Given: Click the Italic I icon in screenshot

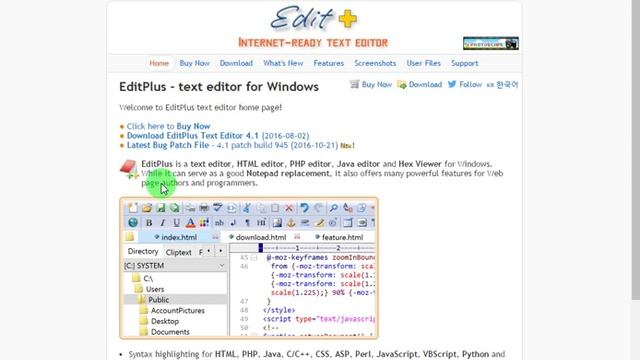Looking at the screenshot, I should click(x=162, y=223).
